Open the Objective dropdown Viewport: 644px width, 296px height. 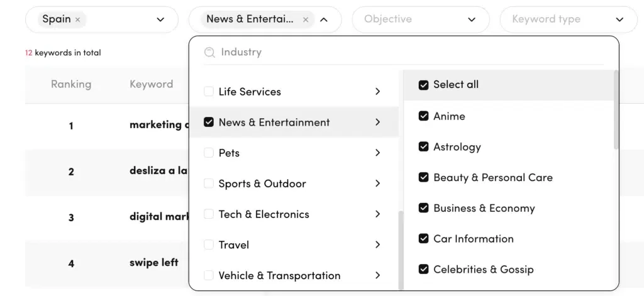click(x=421, y=19)
